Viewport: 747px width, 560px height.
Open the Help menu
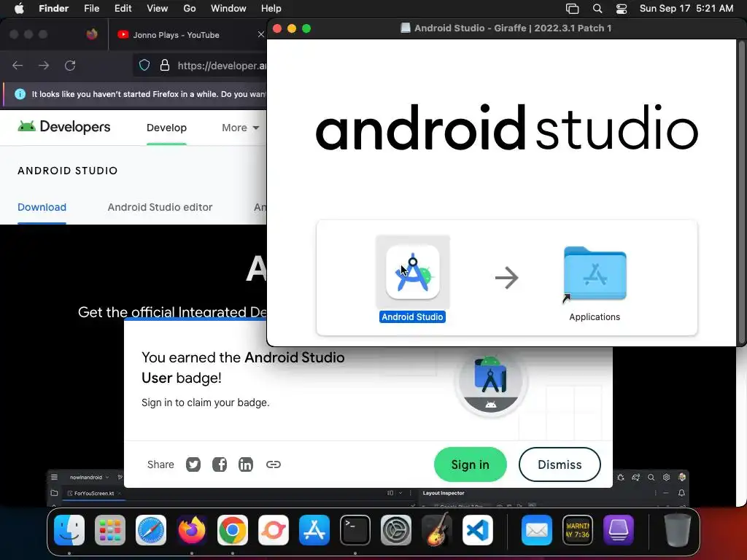271,9
